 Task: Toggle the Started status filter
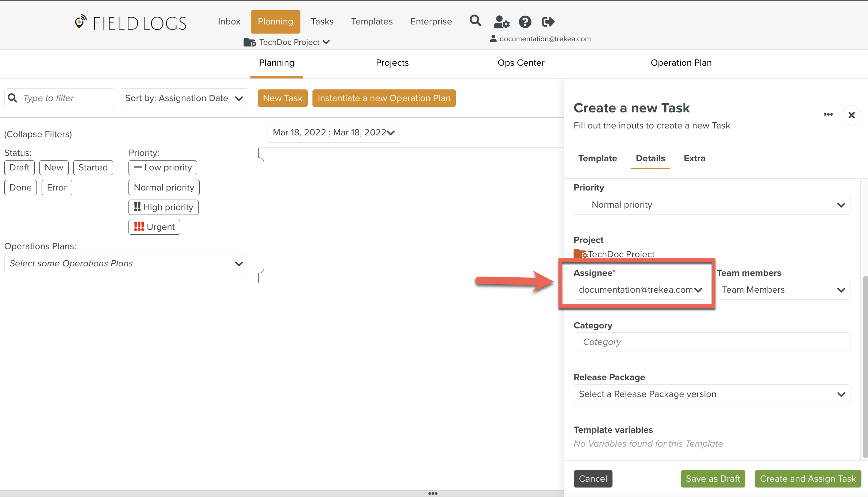coord(93,167)
